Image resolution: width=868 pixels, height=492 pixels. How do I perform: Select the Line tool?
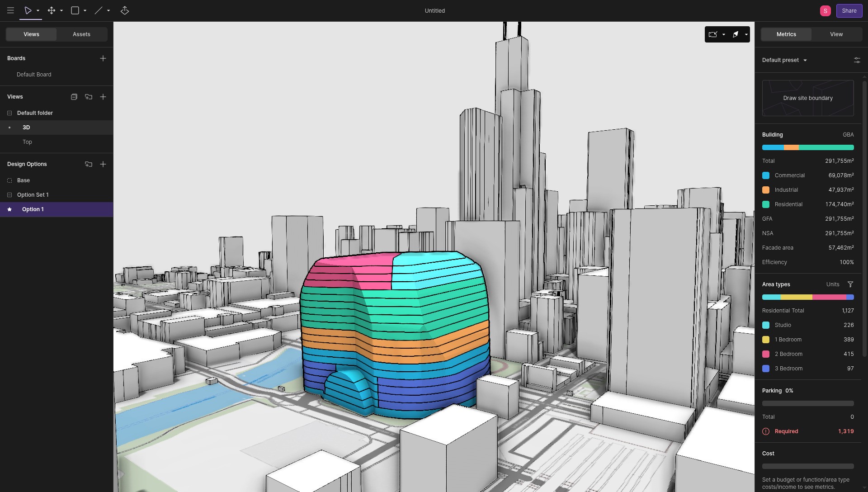[98, 10]
